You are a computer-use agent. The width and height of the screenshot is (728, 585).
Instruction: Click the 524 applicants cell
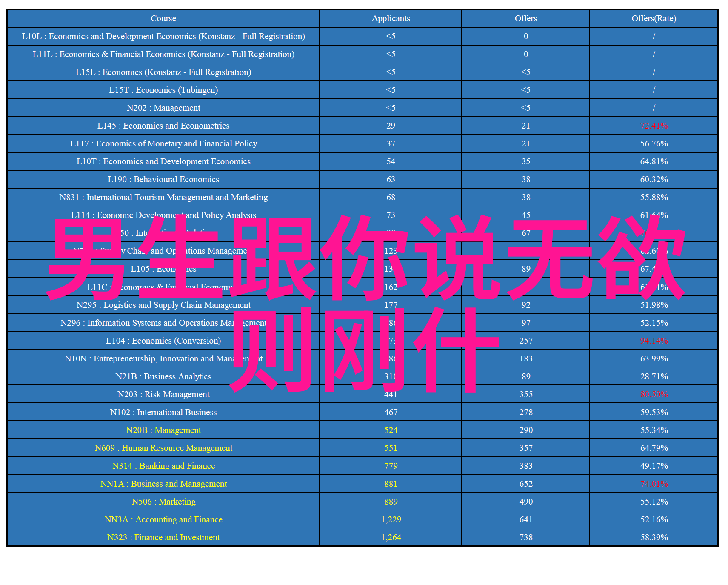click(391, 430)
